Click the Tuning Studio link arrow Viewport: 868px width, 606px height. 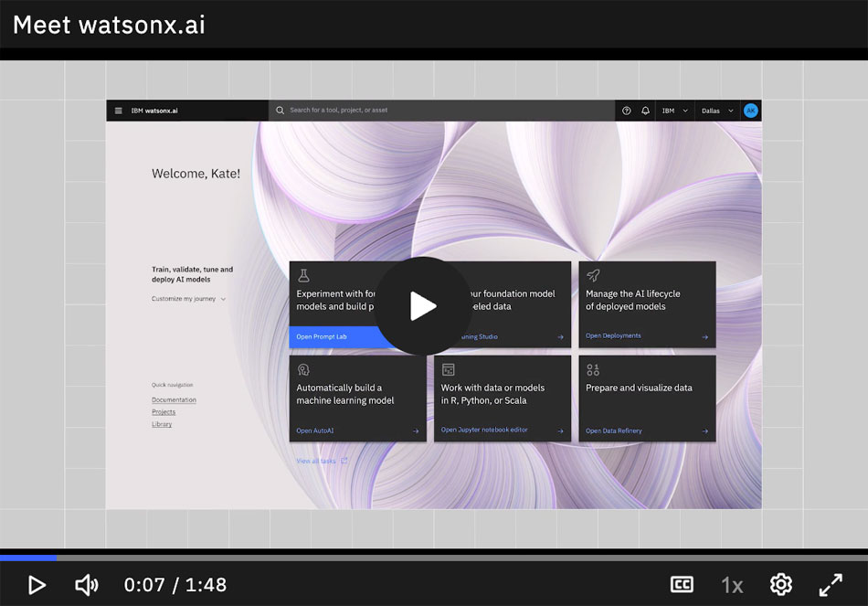[560, 336]
